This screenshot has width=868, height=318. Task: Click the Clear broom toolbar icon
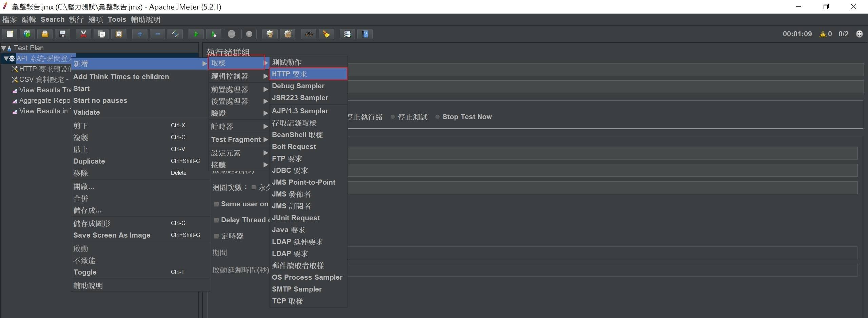[x=270, y=34]
